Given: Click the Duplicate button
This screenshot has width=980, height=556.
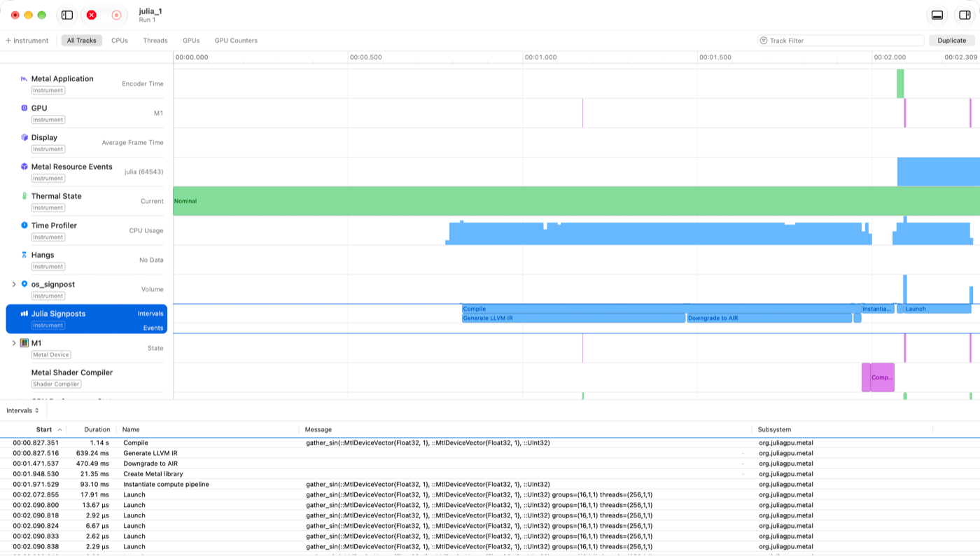Looking at the screenshot, I should (x=951, y=41).
